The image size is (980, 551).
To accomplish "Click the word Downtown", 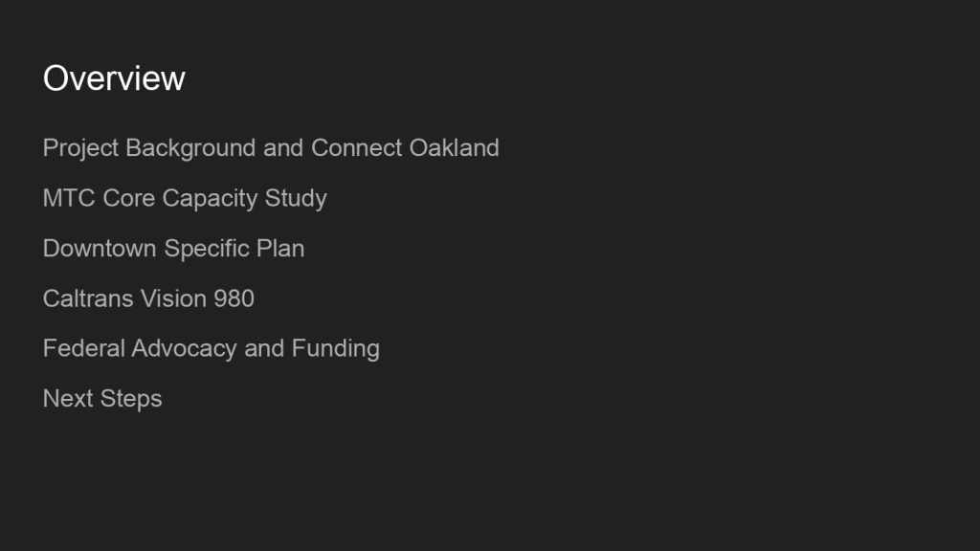I will [x=100, y=249].
